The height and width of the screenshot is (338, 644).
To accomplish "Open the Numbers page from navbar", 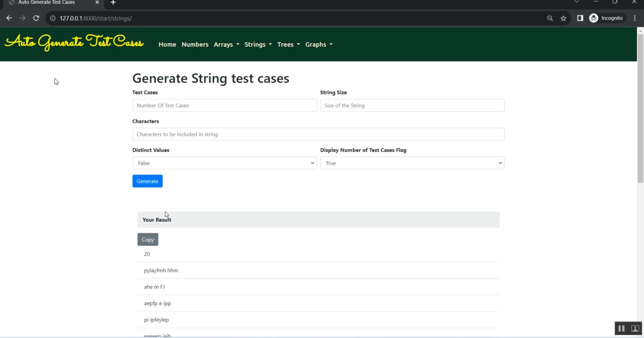I will [195, 45].
